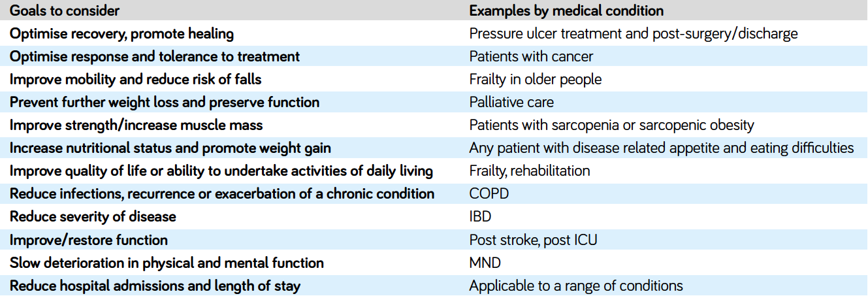Click the 'IBD' example cell
Image resolution: width=868 pixels, height=296 pixels.
tap(480, 217)
